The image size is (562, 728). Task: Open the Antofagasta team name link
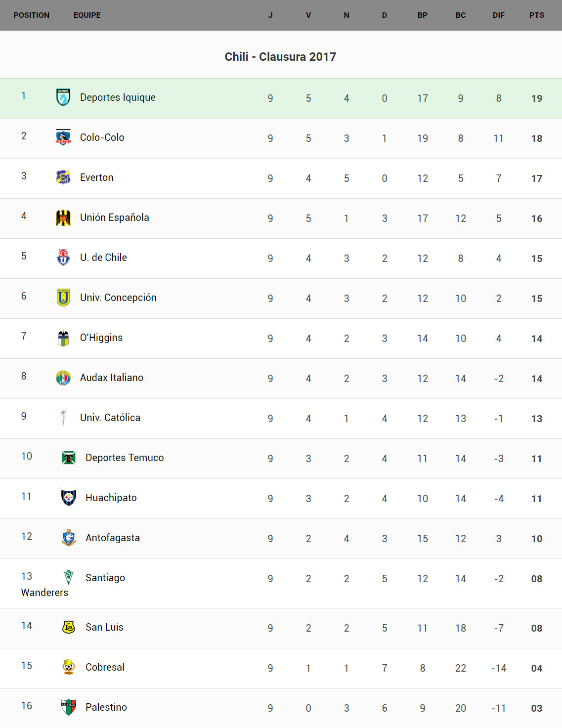[113, 538]
